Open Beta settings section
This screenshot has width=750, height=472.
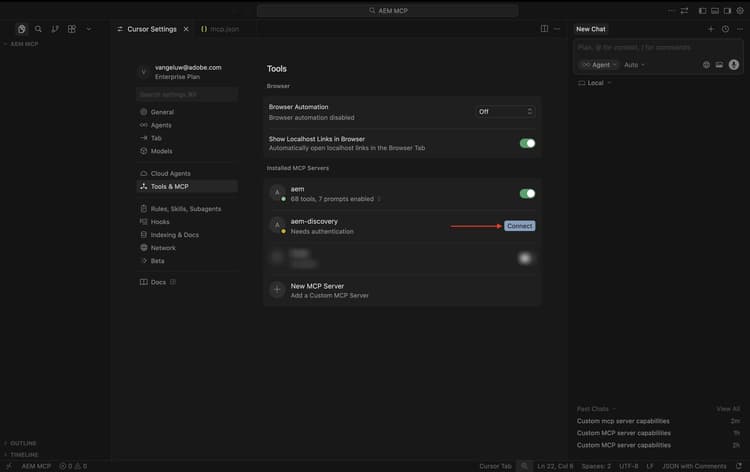point(187,261)
